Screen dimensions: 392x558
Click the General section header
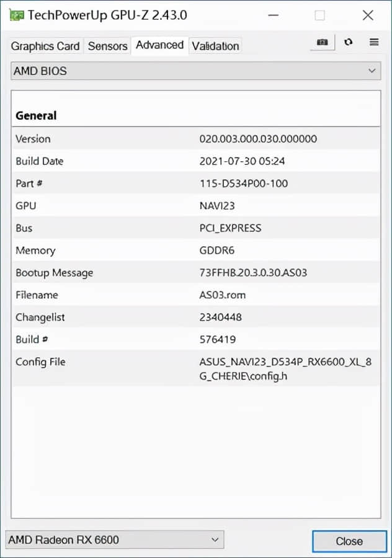point(36,116)
